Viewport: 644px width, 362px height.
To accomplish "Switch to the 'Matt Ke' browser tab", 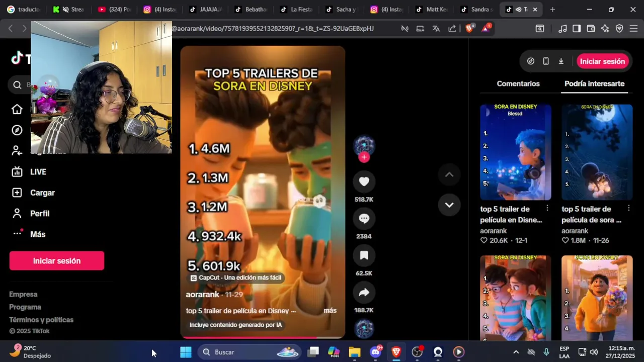I will (432, 10).
